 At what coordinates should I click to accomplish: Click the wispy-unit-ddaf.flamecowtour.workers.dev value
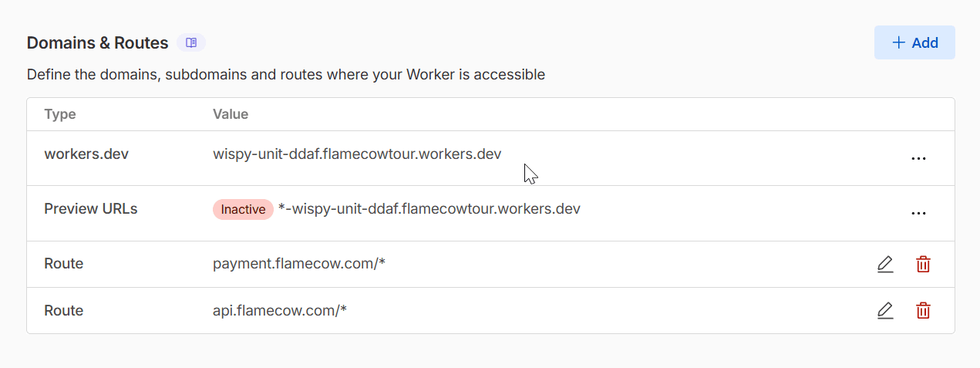(357, 154)
